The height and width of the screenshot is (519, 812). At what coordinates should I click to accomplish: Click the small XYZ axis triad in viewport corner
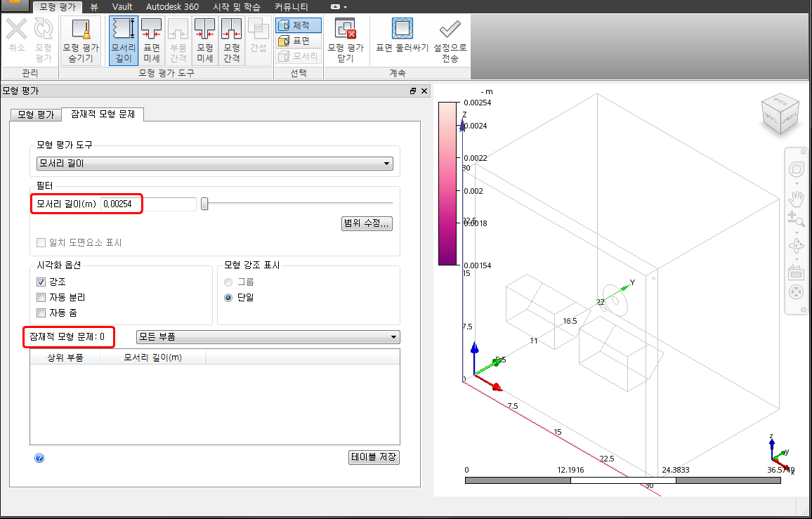(780, 453)
